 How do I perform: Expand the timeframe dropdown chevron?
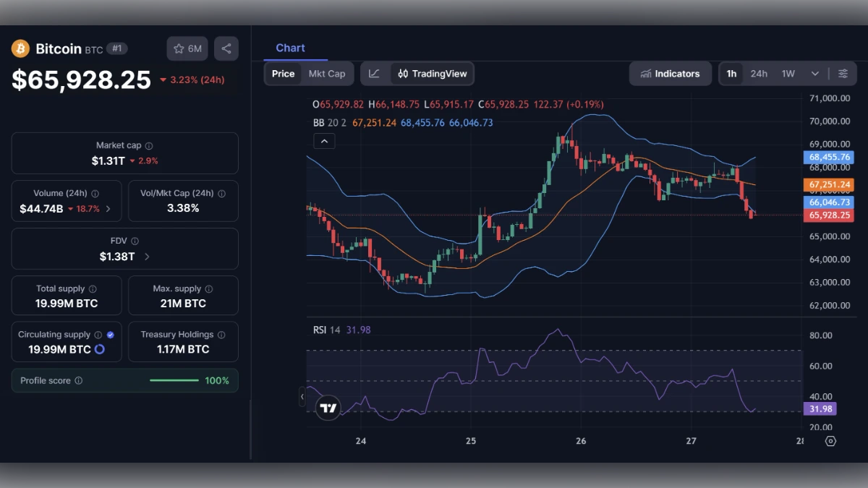(814, 73)
